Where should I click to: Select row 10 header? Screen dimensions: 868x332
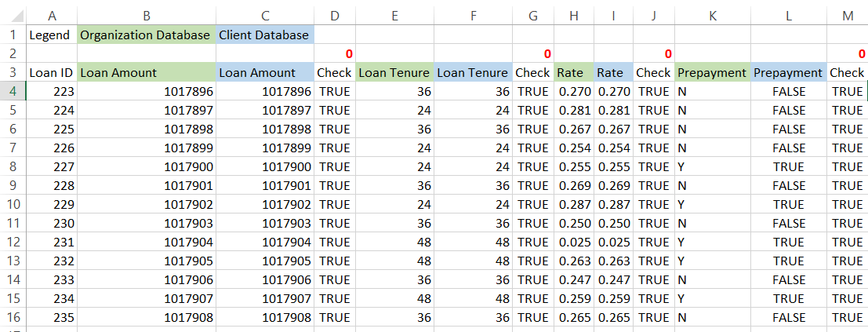[13, 204]
